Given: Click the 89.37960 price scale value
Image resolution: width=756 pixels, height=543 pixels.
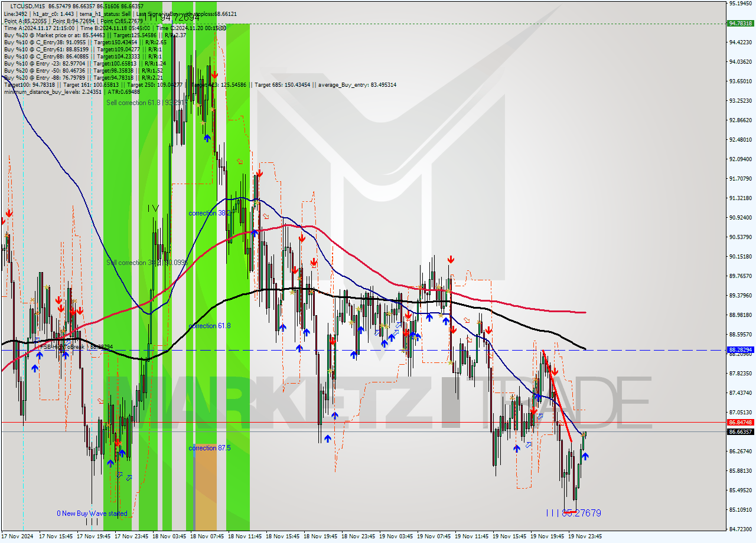Looking at the screenshot, I should (x=741, y=295).
